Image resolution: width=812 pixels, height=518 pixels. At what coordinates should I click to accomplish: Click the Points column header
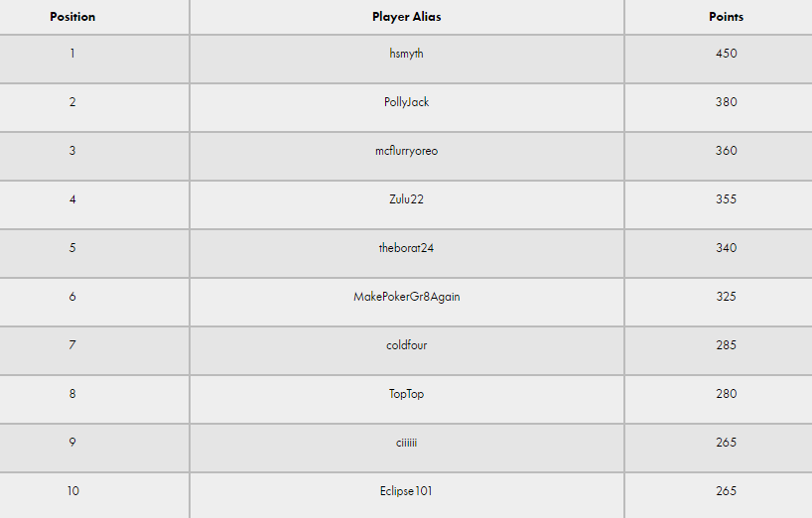[726, 17]
